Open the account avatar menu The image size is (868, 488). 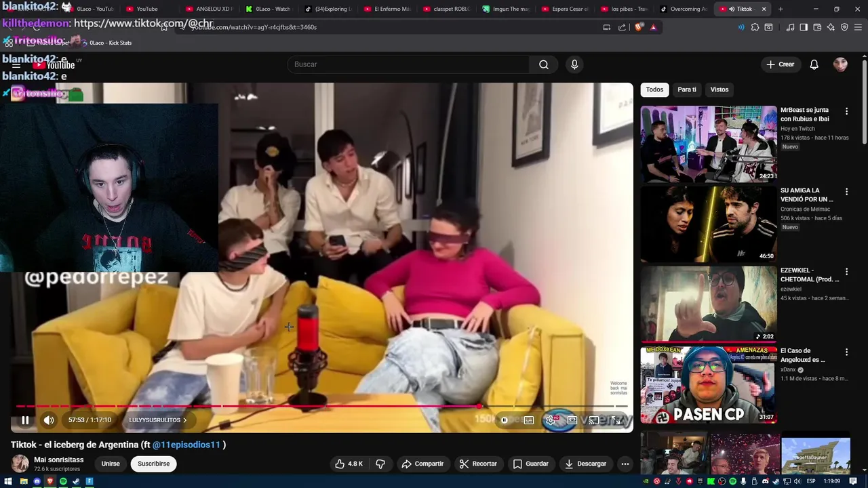click(841, 64)
